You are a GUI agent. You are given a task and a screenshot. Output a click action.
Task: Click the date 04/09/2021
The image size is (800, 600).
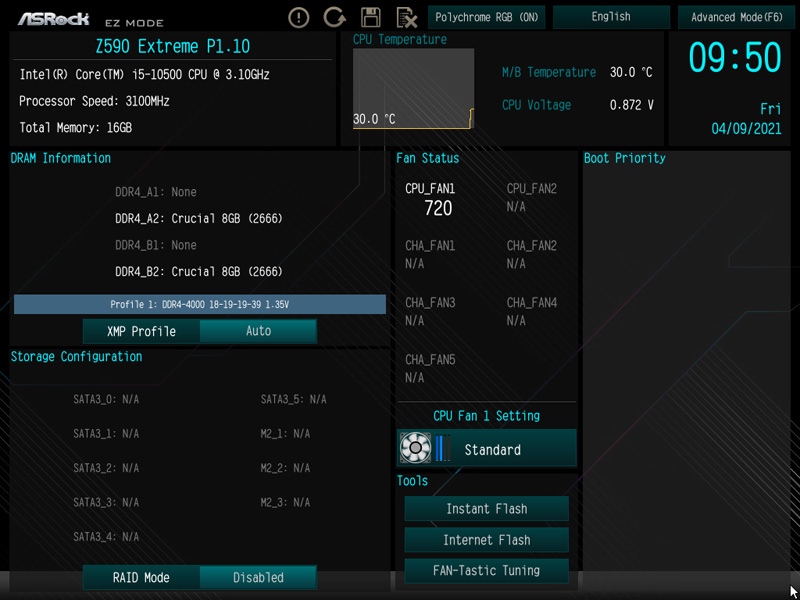click(746, 129)
